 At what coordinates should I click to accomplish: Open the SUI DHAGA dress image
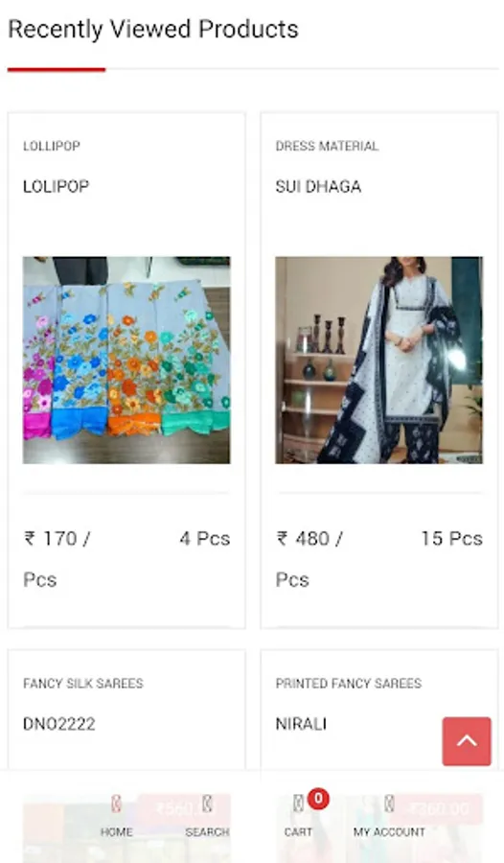tap(379, 360)
